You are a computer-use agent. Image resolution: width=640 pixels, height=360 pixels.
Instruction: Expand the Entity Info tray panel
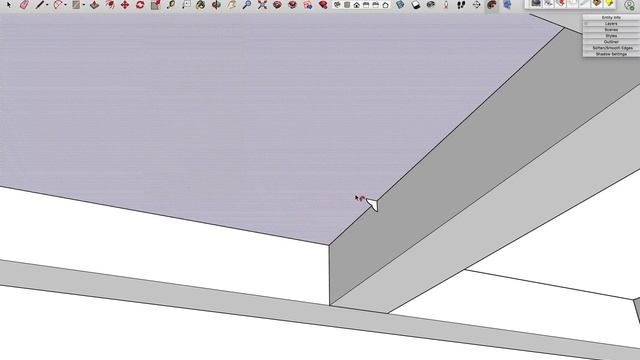[x=611, y=18]
